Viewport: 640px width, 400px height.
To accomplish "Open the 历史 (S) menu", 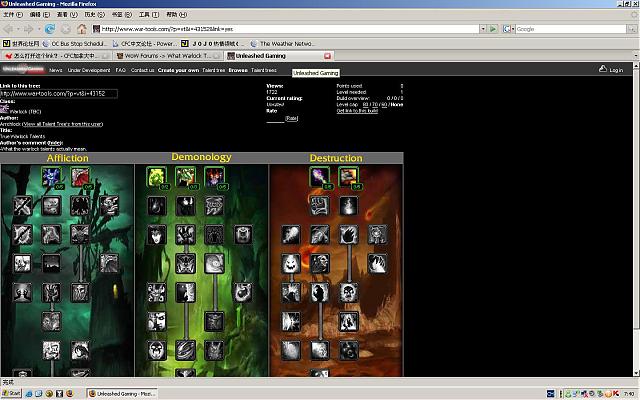I will point(94,15).
